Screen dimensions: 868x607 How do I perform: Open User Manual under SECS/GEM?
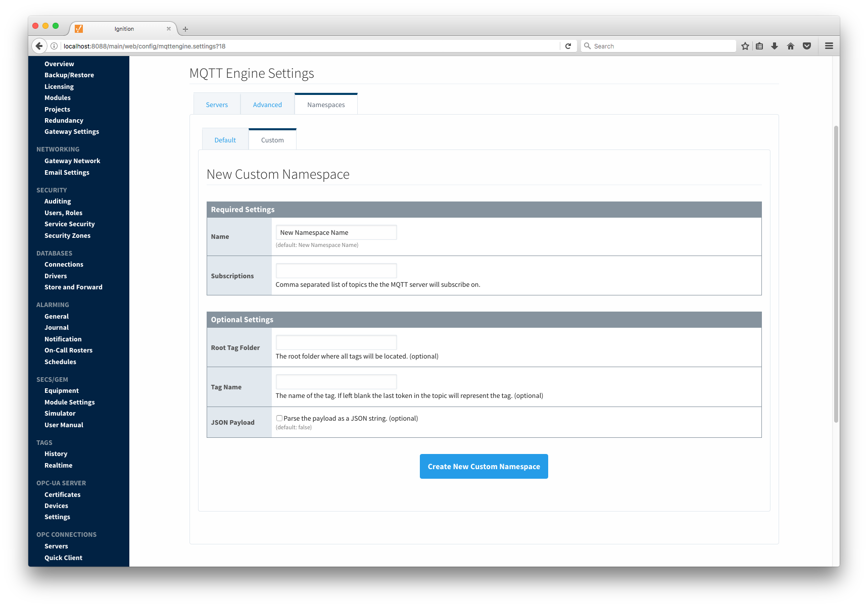tap(64, 425)
